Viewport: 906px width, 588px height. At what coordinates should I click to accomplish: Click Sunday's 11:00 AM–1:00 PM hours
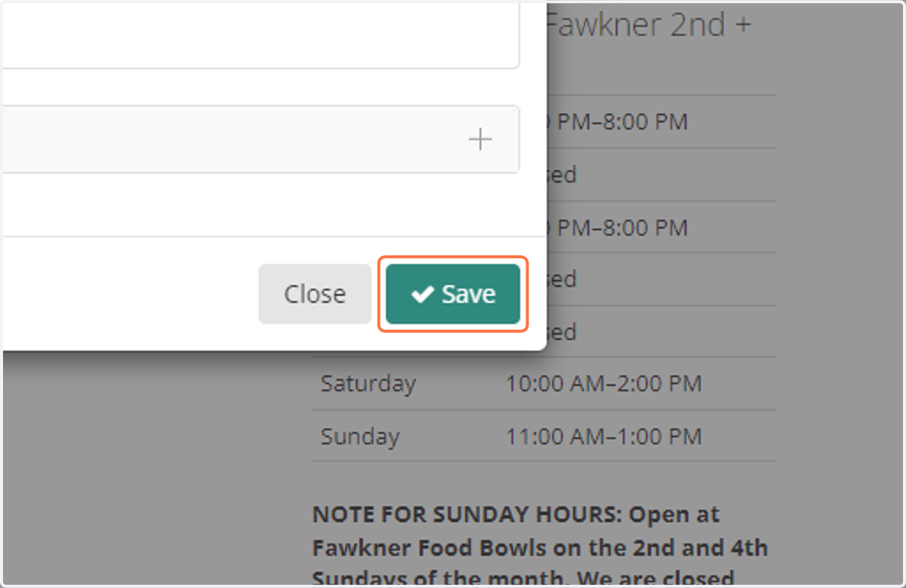pyautogui.click(x=603, y=436)
